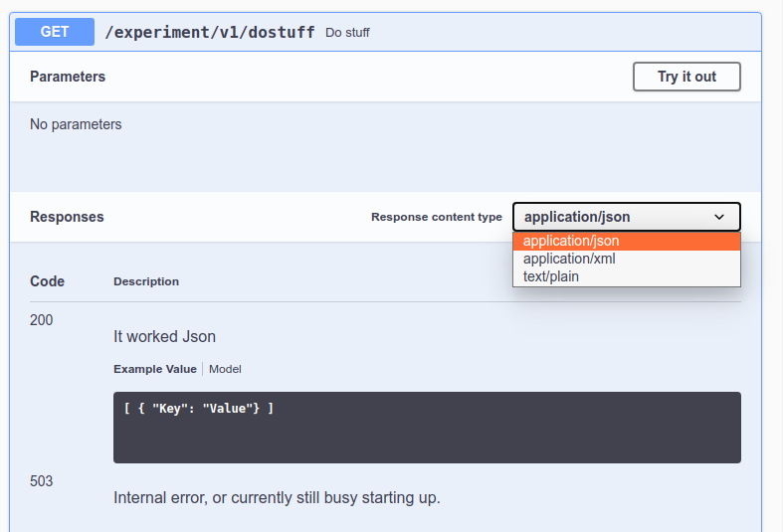Select application/json option in list
This screenshot has height=532, width=783.
627,241
